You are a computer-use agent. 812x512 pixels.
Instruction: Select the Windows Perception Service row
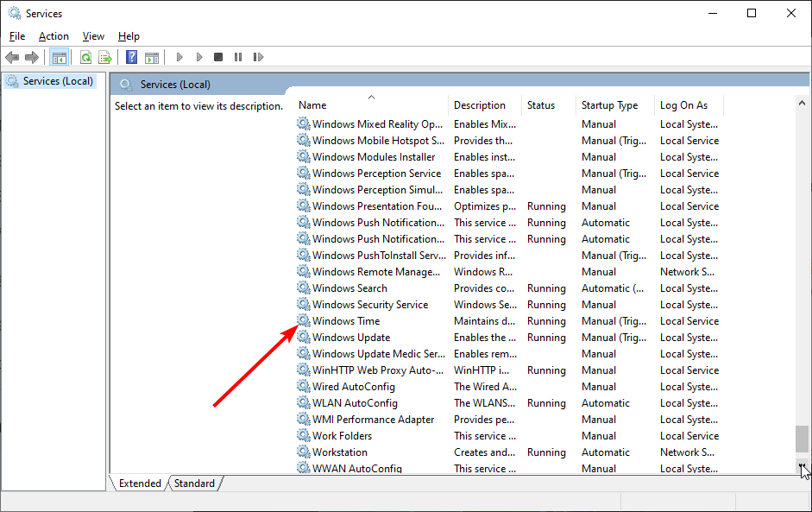point(508,173)
